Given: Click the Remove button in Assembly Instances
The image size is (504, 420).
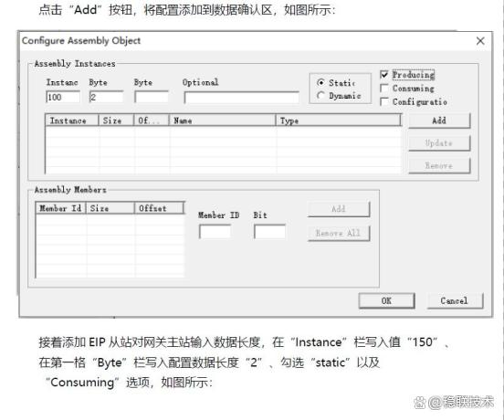Looking at the screenshot, I should [x=439, y=166].
